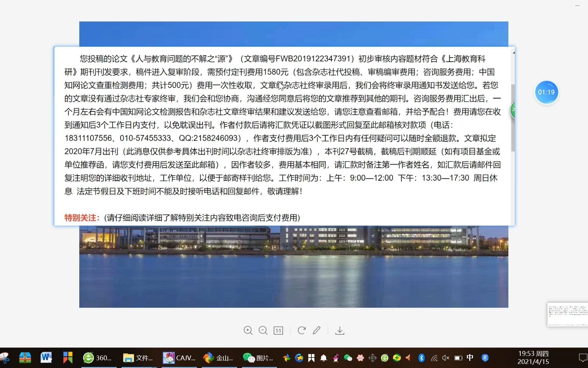Save the image using the download icon
This screenshot has height=368, width=588.
coord(340,331)
